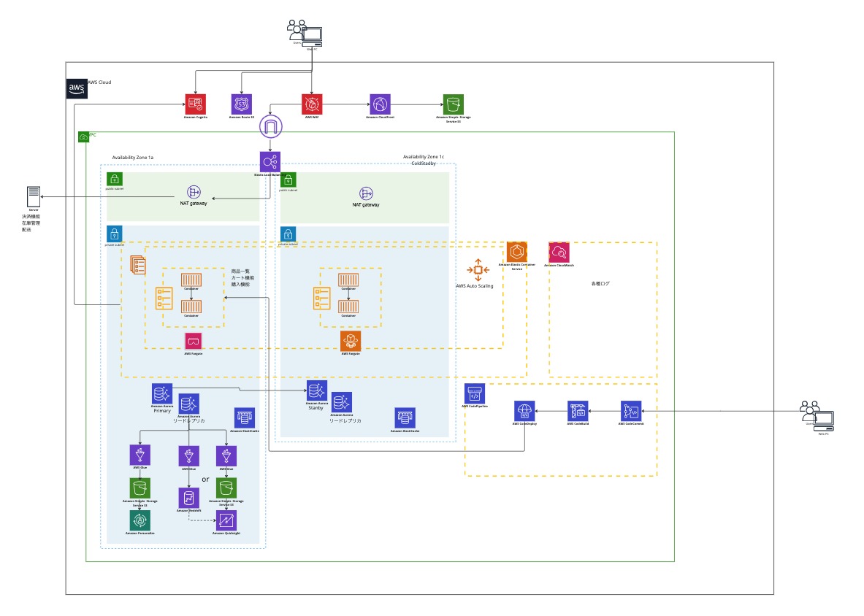Select the NAT gateway in Availability Zone 1a
Screen dimensions: 864x616
(x=194, y=192)
